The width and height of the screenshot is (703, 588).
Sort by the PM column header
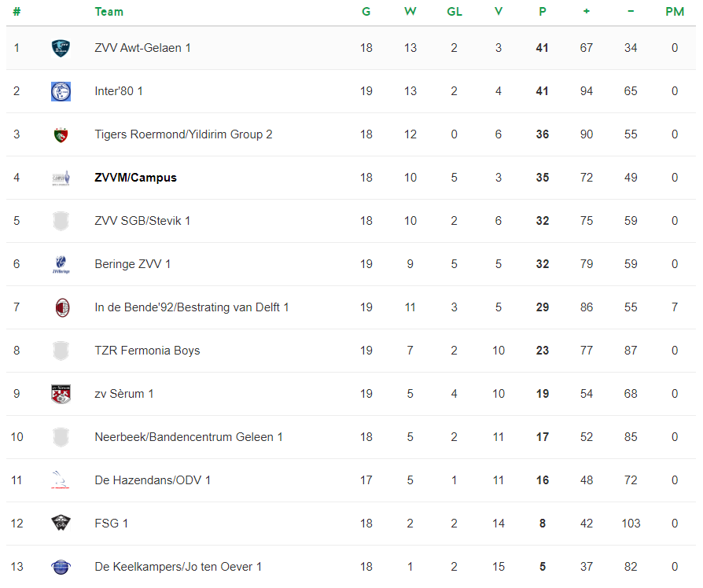pyautogui.click(x=675, y=12)
